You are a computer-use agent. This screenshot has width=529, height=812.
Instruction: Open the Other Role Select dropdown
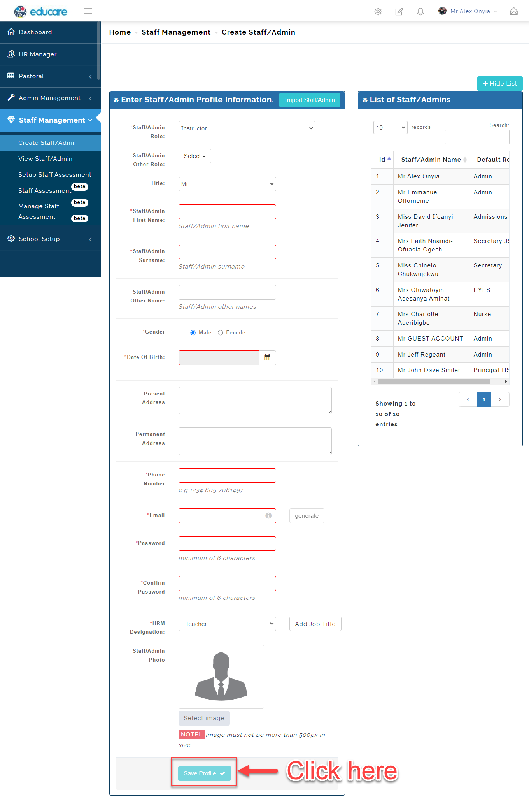pos(195,156)
